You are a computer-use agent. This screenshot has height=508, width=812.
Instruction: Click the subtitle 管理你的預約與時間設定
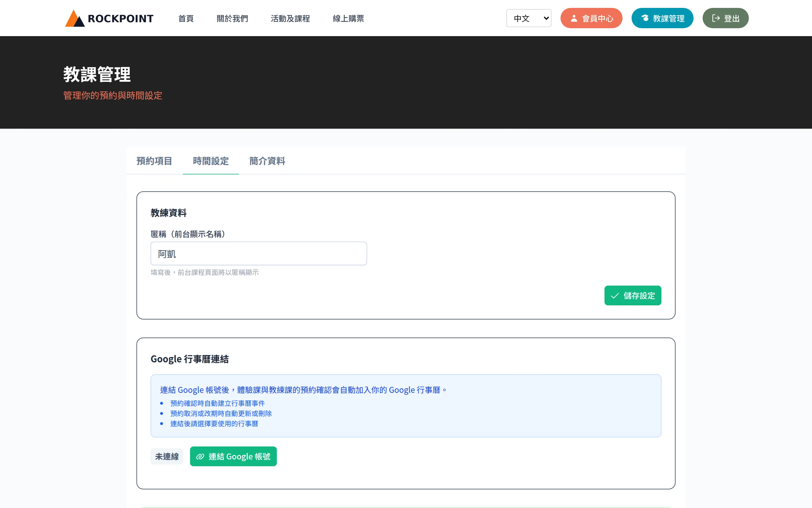(x=113, y=96)
